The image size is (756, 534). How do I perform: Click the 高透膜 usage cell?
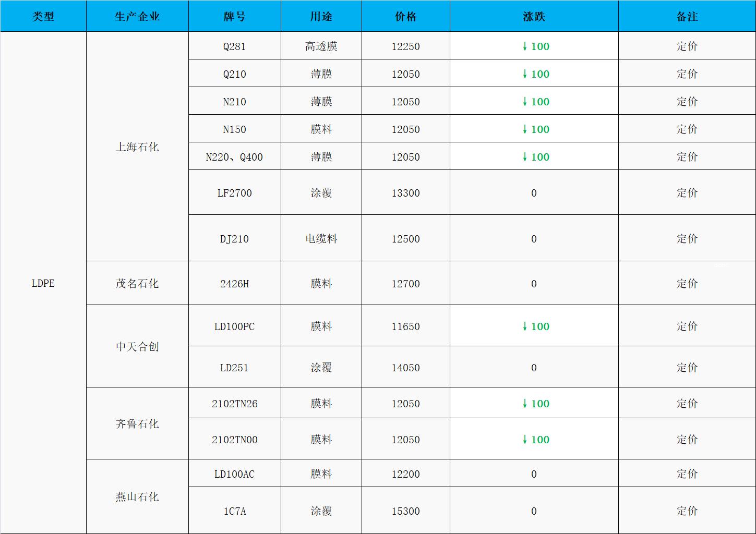click(321, 46)
